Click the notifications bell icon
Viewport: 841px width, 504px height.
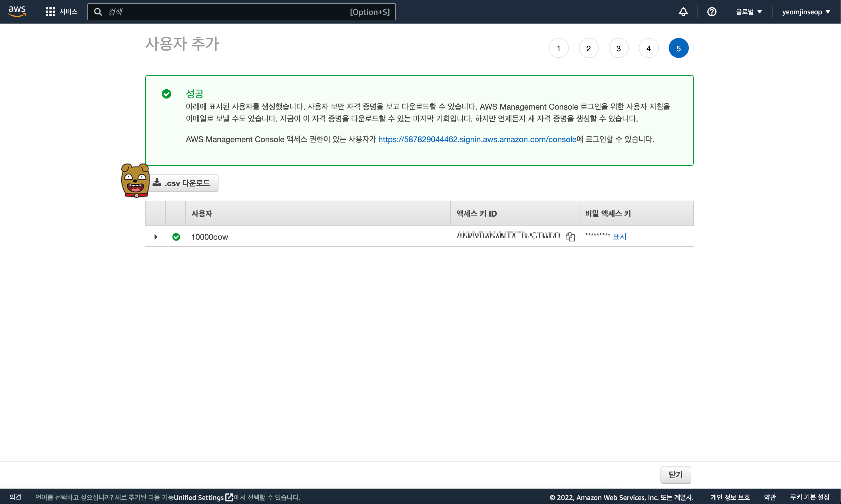683,12
